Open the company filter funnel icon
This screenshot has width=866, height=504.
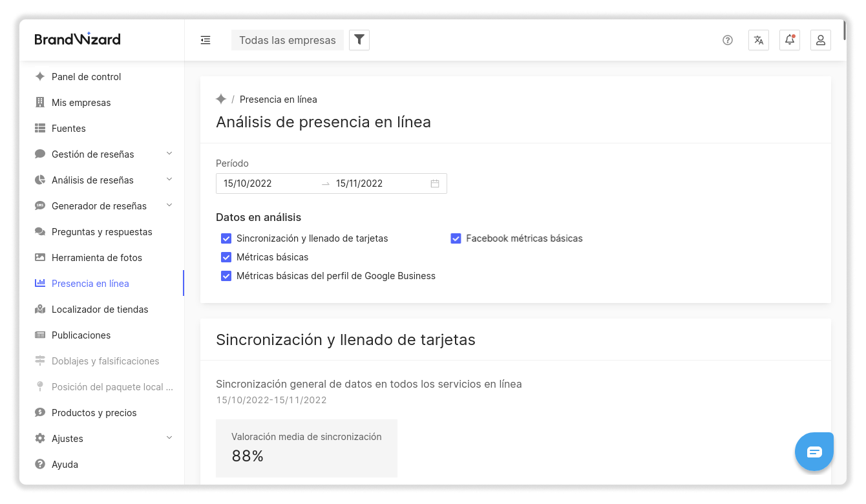pos(359,40)
